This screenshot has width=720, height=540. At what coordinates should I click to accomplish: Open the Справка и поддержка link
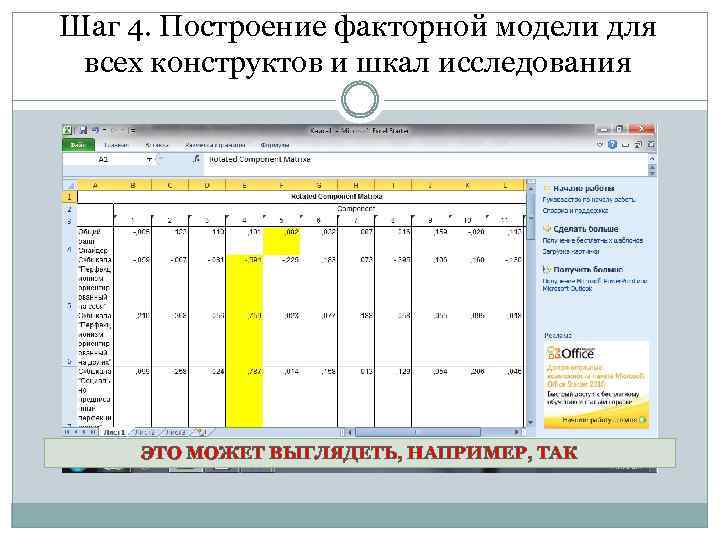coord(575,211)
